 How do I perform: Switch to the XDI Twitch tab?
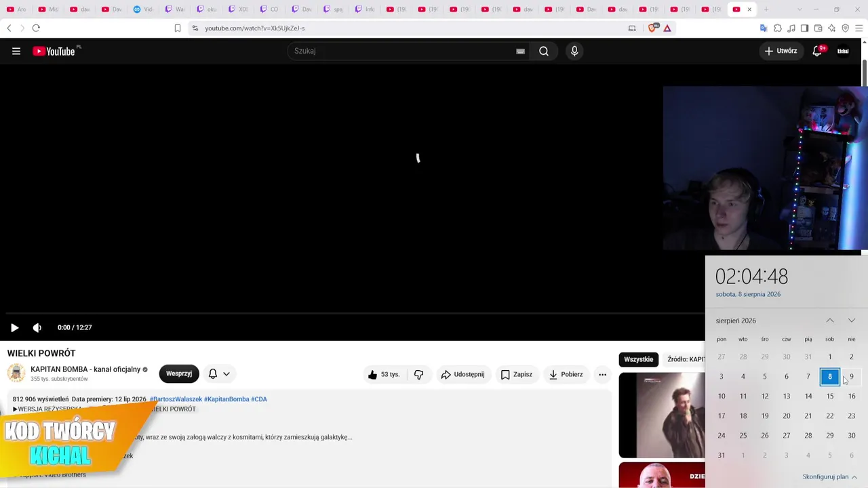[239, 9]
